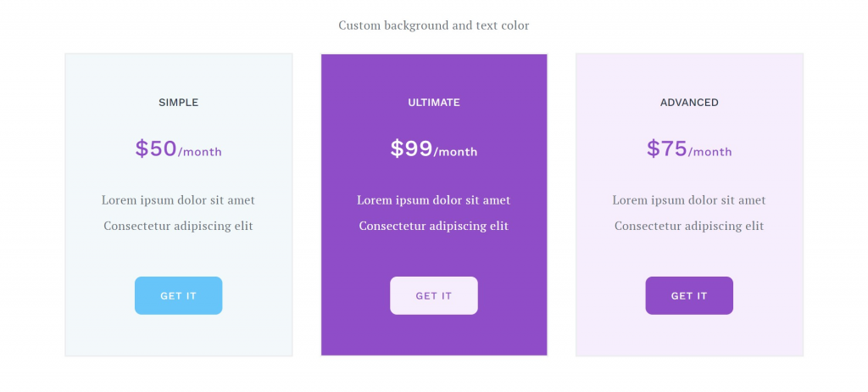Click the Custom background and text color heading
The width and height of the screenshot is (868, 392).
tap(434, 25)
